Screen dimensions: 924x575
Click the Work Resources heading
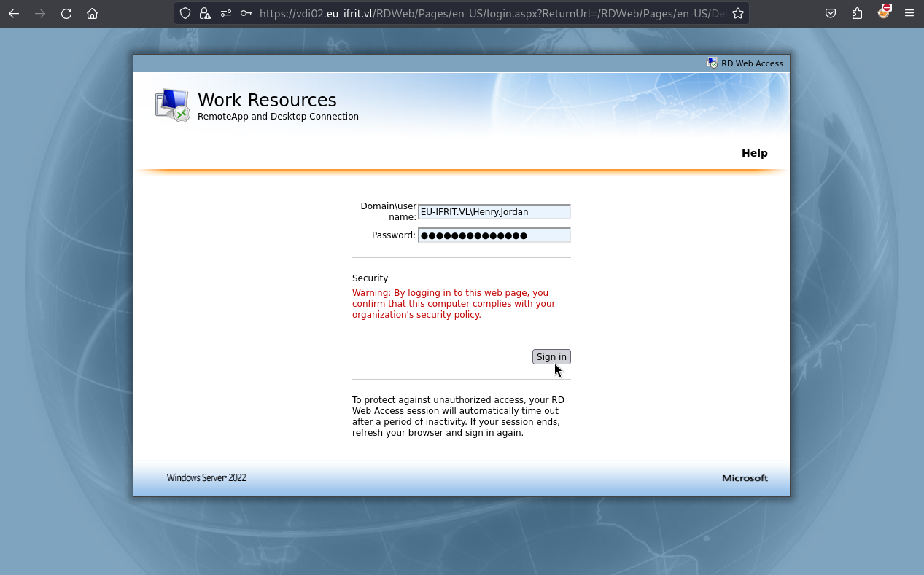[267, 100]
